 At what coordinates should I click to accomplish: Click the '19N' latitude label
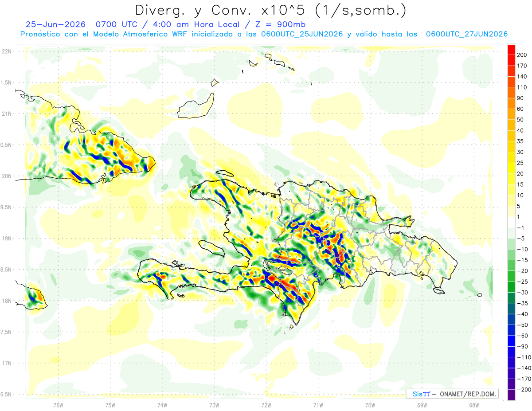pyautogui.click(x=7, y=239)
